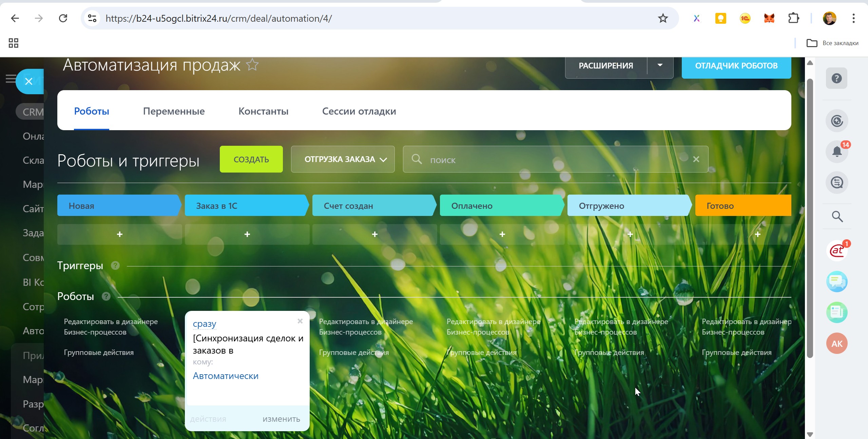868x439 pixels.
Task: Open the right sidebar search magnifier
Action: point(837,216)
